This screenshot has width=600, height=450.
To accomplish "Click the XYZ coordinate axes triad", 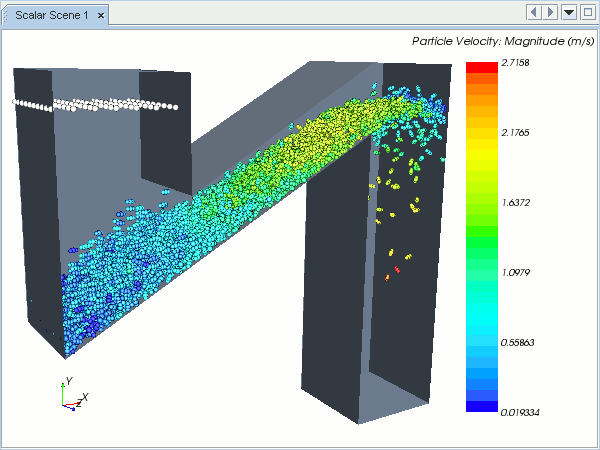I will pyautogui.click(x=70, y=396).
